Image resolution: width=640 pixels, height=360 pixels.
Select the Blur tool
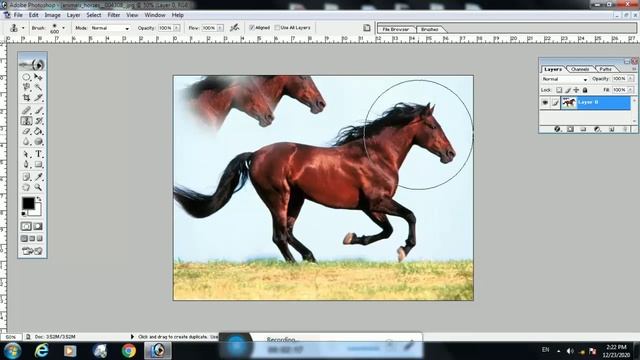pyautogui.click(x=26, y=142)
